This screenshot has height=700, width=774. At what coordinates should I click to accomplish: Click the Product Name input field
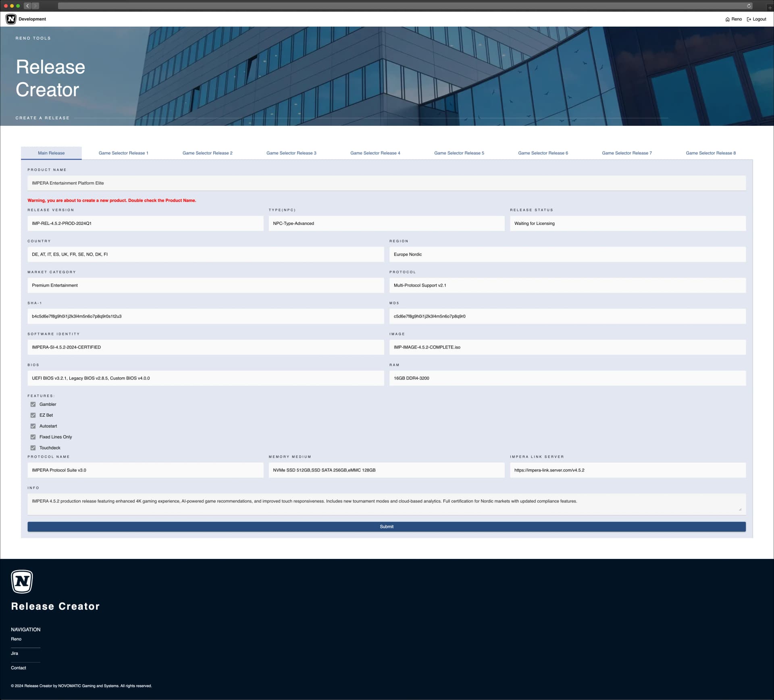(x=387, y=183)
